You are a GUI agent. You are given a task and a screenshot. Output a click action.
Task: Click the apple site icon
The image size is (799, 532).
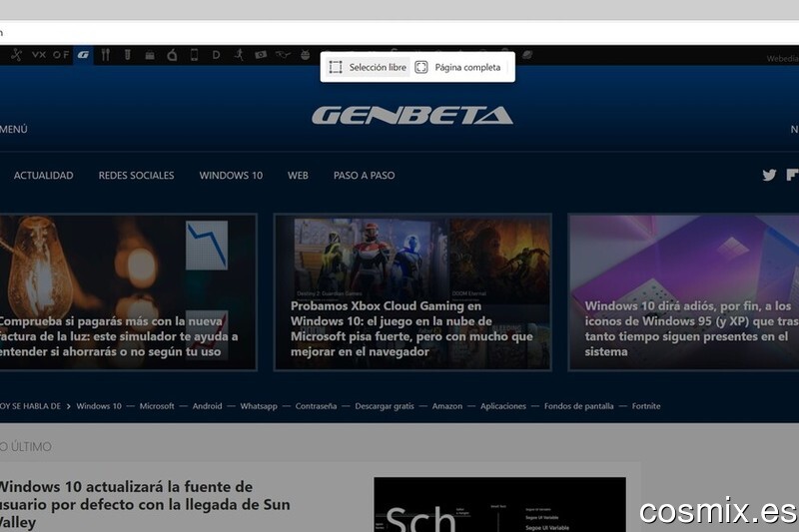[x=172, y=55]
